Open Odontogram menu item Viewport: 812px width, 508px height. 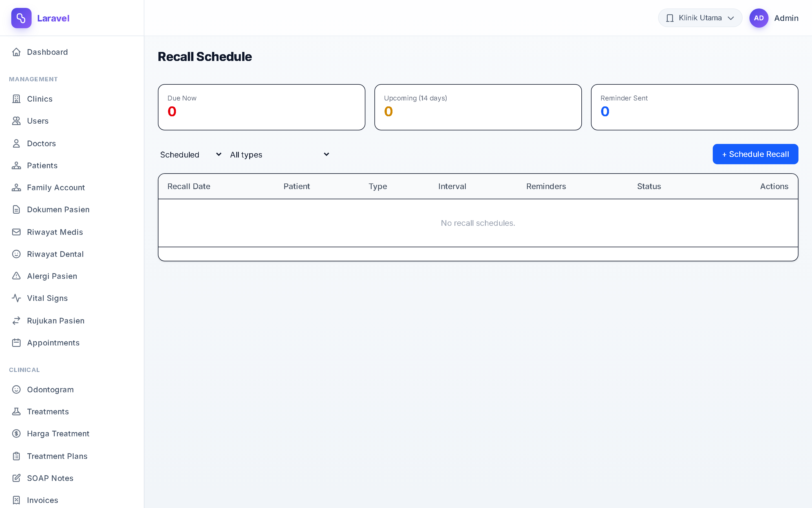(x=72, y=390)
